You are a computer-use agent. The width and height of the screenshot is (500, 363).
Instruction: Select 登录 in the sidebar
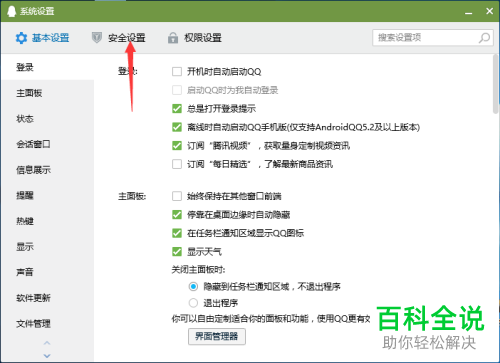click(48, 67)
